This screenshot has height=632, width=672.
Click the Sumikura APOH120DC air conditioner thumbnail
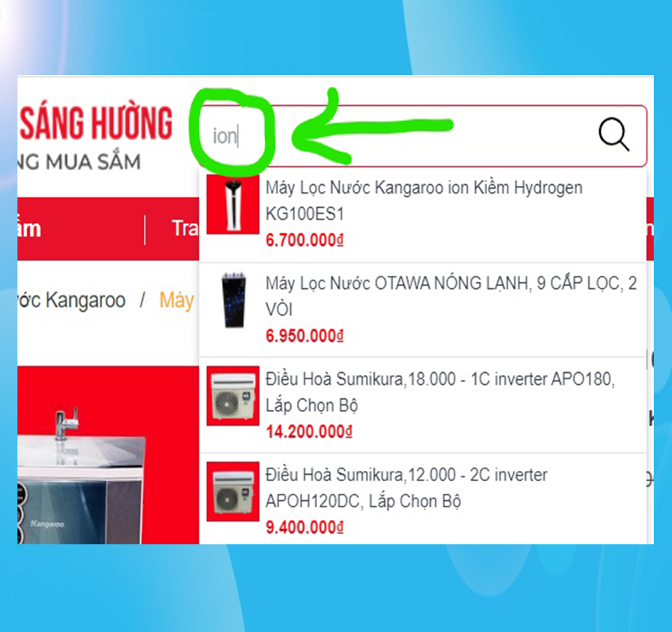[x=232, y=491]
